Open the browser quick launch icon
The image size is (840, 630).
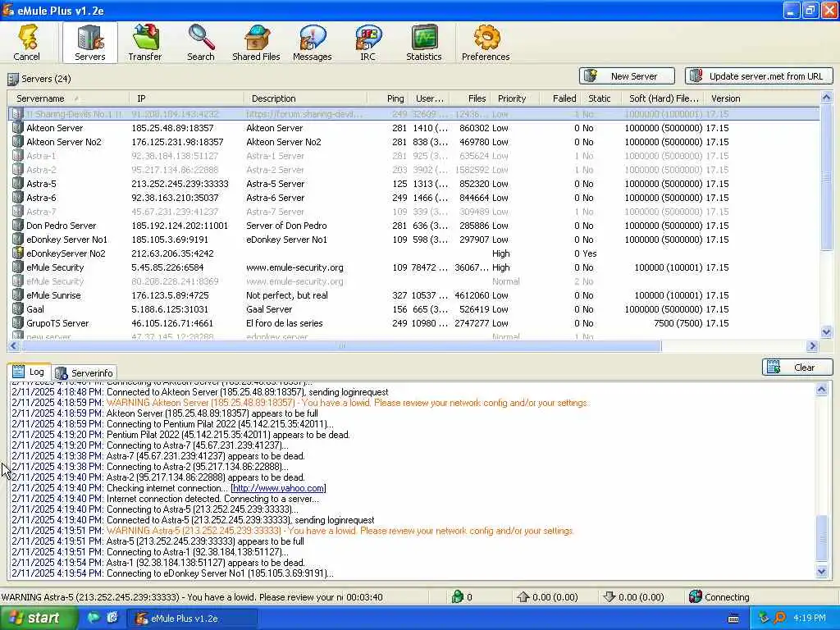click(x=112, y=618)
